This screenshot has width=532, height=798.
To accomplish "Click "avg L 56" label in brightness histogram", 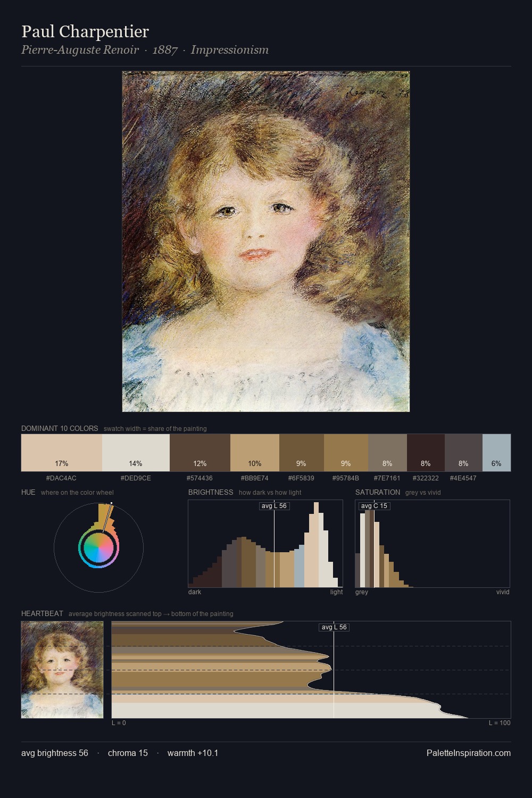I will click(274, 506).
